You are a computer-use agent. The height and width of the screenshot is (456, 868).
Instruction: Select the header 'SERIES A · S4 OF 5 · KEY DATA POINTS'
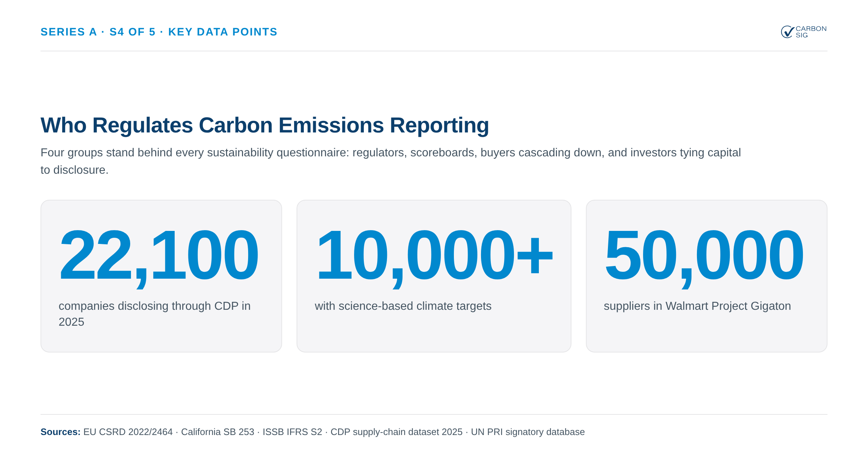[x=159, y=32]
